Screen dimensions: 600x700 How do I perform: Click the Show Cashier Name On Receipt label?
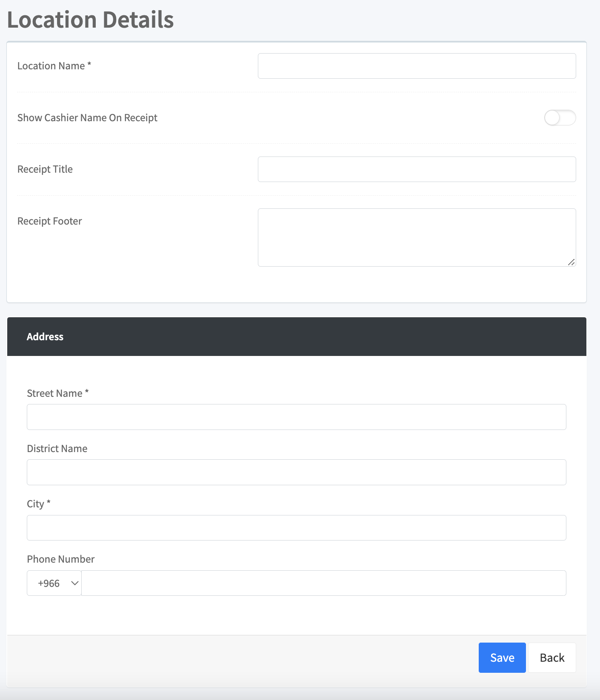(87, 118)
